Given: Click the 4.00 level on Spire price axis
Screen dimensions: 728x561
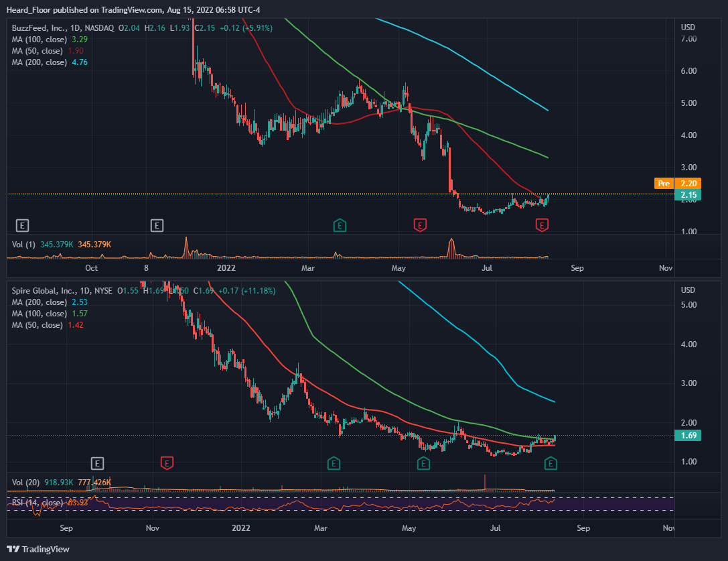Looking at the screenshot, I should coord(688,345).
